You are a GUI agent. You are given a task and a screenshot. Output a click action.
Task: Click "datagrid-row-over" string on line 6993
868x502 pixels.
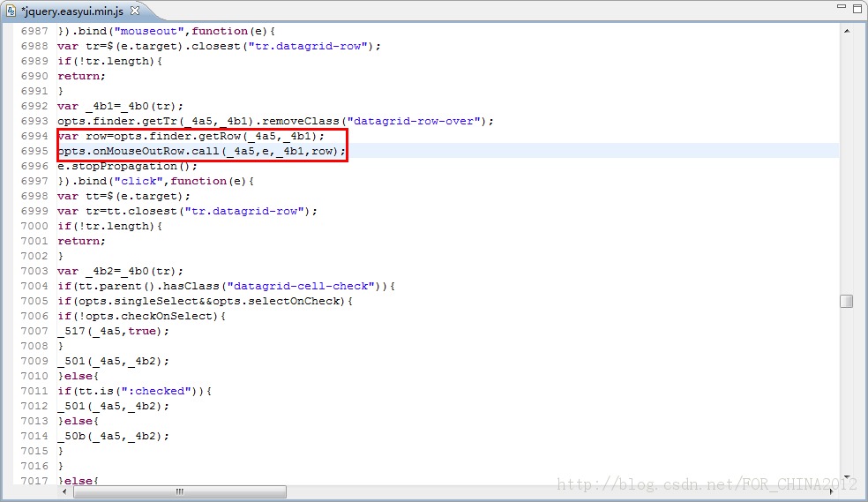[414, 121]
